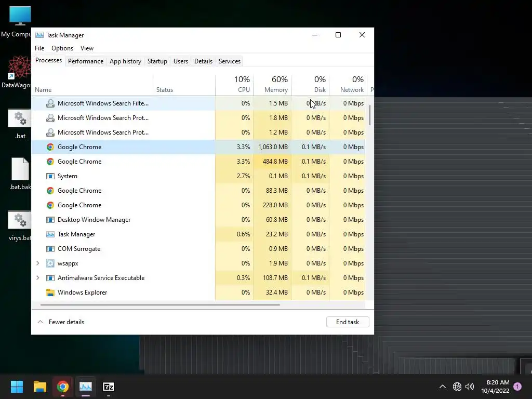Click the Chrome icon in the 88.3 MB row

click(50, 191)
